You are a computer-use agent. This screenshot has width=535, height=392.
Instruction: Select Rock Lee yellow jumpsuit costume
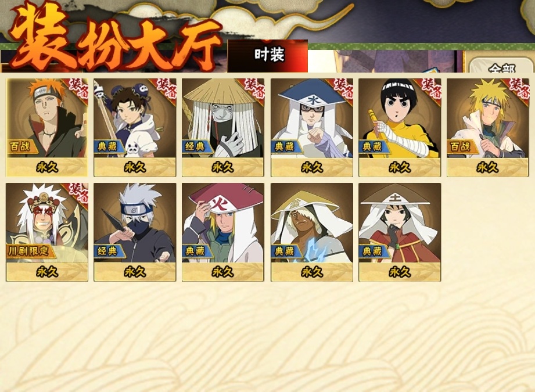[400, 128]
